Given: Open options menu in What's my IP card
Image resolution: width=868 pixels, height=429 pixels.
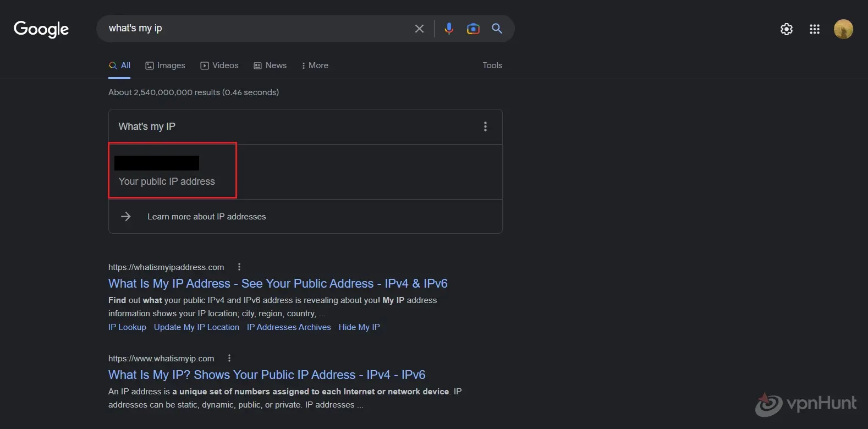Looking at the screenshot, I should [x=485, y=127].
